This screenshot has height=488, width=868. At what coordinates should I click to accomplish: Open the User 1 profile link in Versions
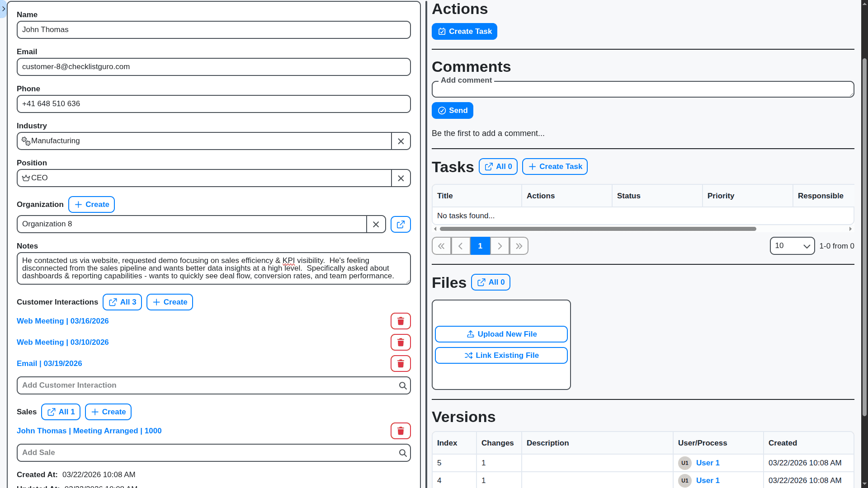(x=707, y=463)
